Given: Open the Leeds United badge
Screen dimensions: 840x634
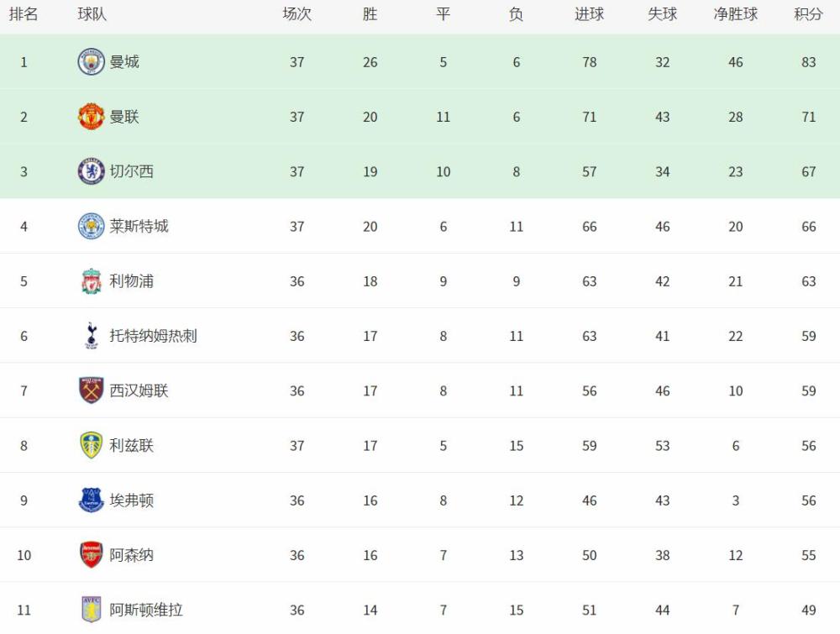Looking at the screenshot, I should [91, 446].
